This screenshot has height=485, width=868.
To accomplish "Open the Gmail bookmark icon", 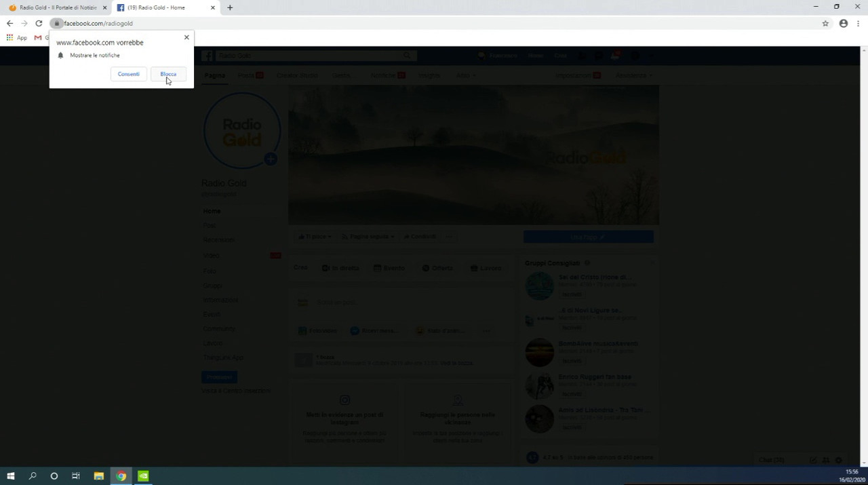I will [38, 38].
